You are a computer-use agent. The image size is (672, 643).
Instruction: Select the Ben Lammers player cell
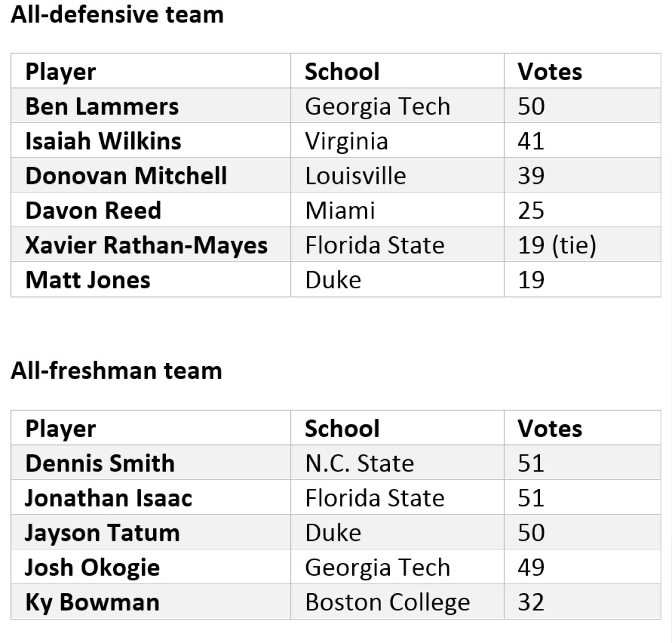click(102, 106)
